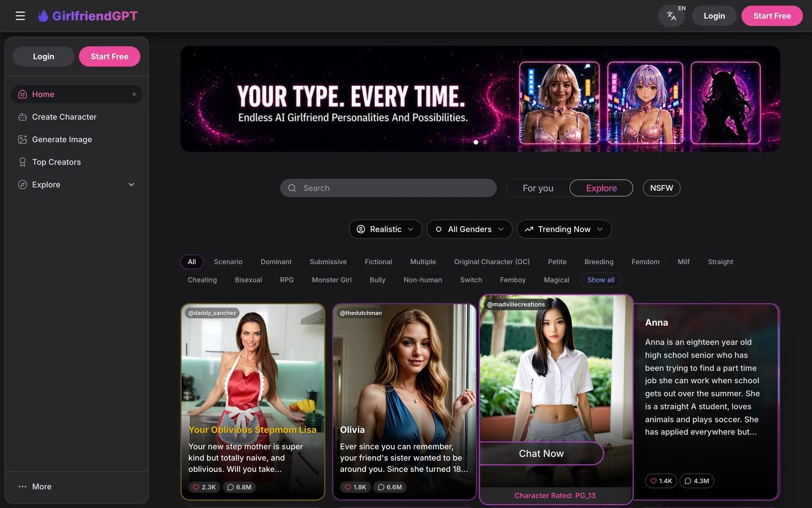The image size is (812, 508).
Task: Click the top bar Start Free button
Action: click(x=772, y=16)
